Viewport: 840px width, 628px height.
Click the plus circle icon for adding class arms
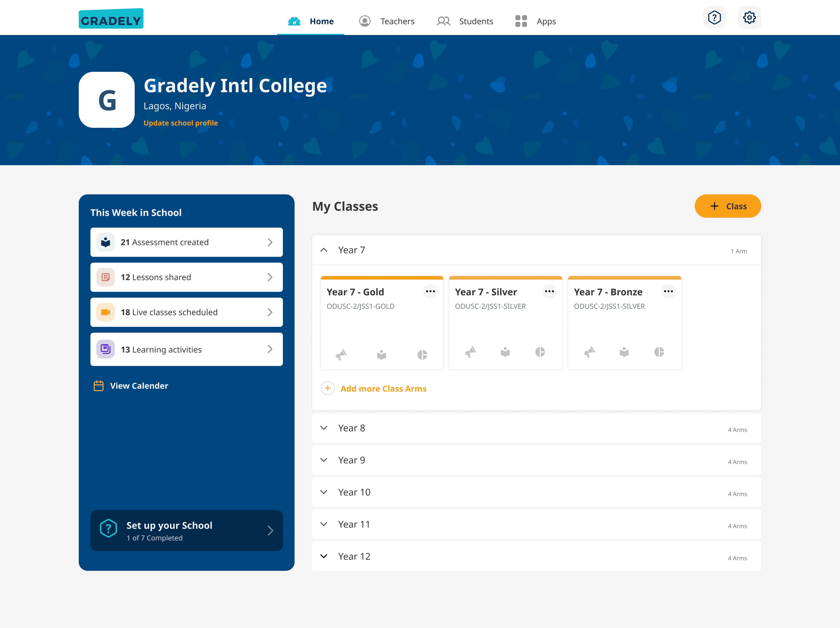[x=327, y=388]
